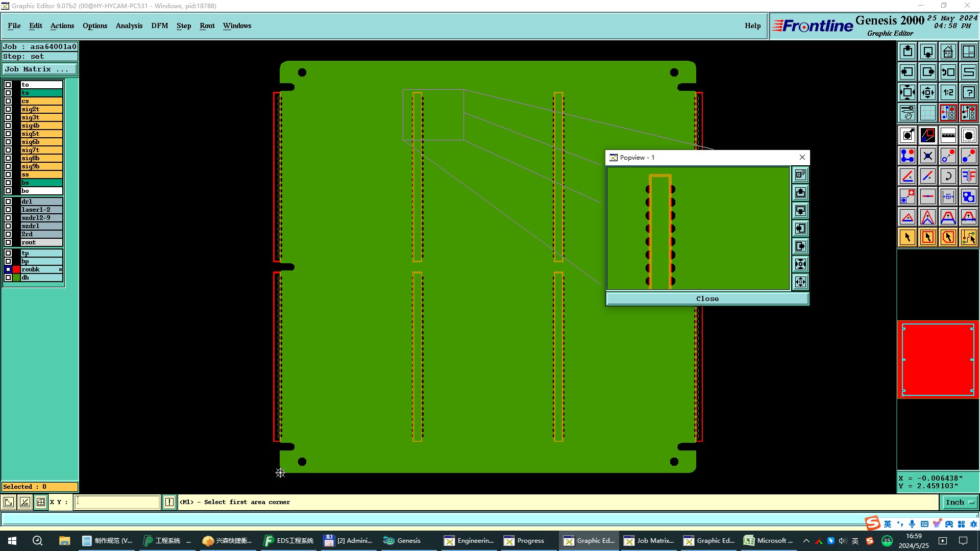
Task: Enable the checkbox for layer sig5t
Action: click(8, 134)
